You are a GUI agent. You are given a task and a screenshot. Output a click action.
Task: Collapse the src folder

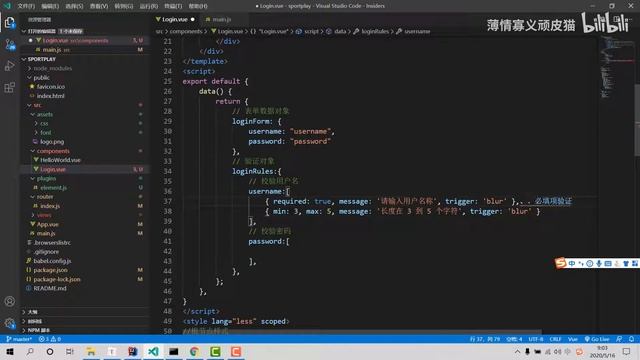coord(29,105)
